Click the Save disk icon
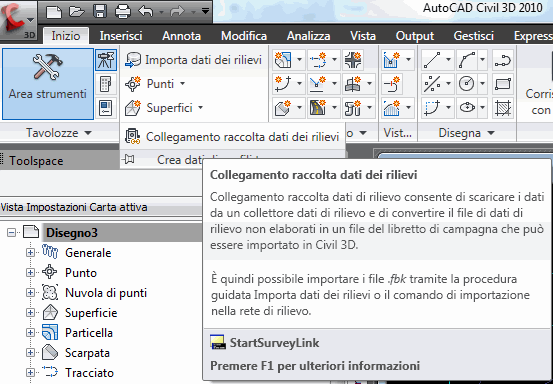The height and width of the screenshot is (384, 553). click(100, 12)
